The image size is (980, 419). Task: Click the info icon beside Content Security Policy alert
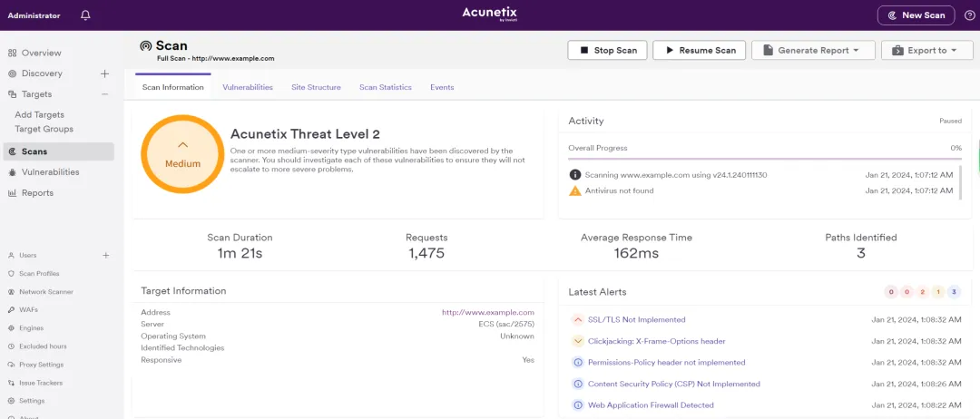(x=577, y=384)
